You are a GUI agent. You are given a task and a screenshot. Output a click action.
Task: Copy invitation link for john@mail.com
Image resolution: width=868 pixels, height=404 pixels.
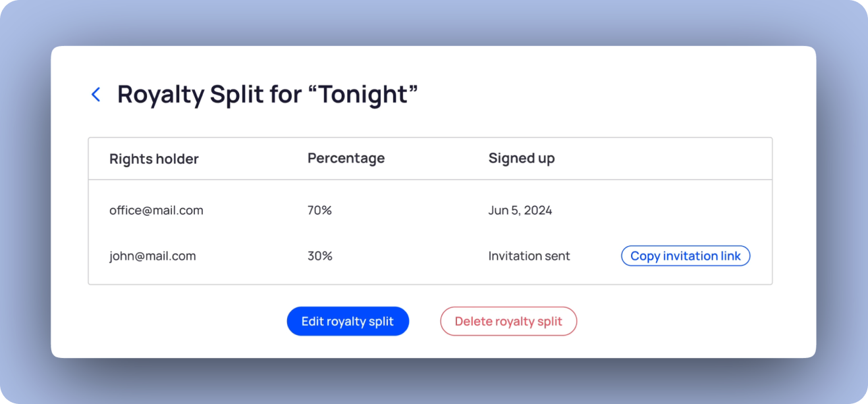686,256
